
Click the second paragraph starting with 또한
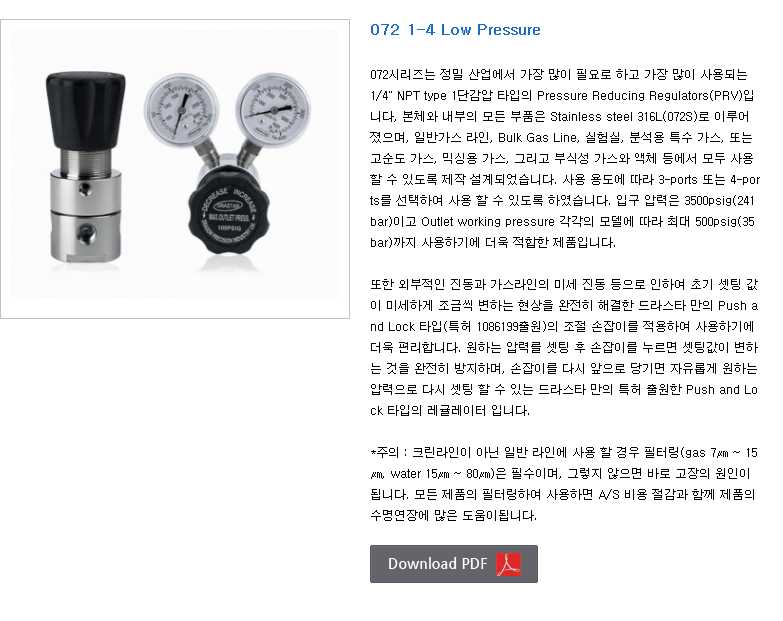click(x=564, y=347)
